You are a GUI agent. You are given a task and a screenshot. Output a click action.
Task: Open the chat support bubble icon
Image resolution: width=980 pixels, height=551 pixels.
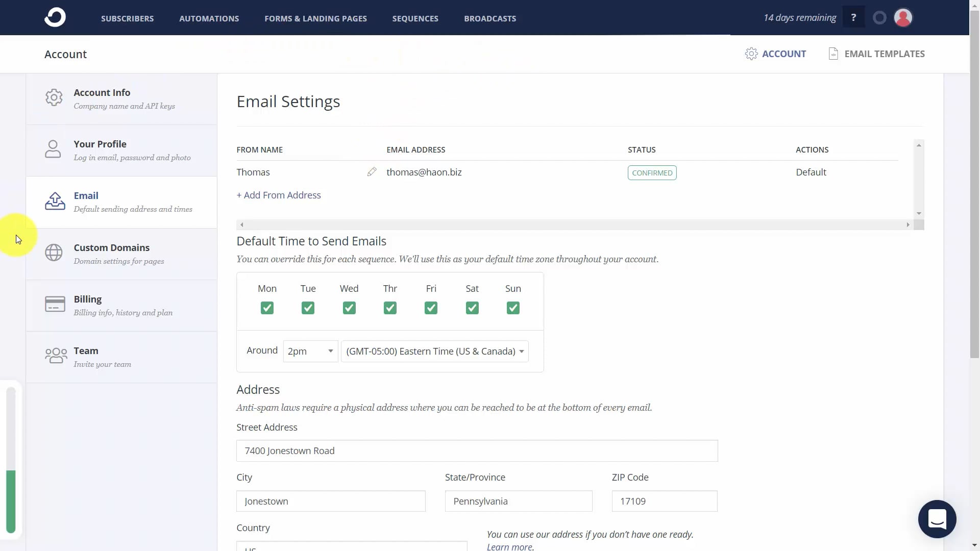tap(937, 519)
